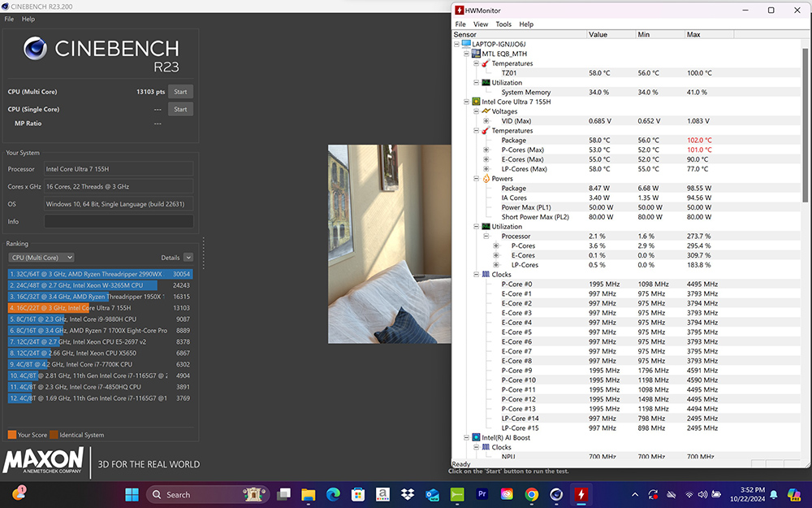Click the motherboard icon beside MTL EQB_MTH
Image resolution: width=812 pixels, height=508 pixels.
(x=476, y=54)
